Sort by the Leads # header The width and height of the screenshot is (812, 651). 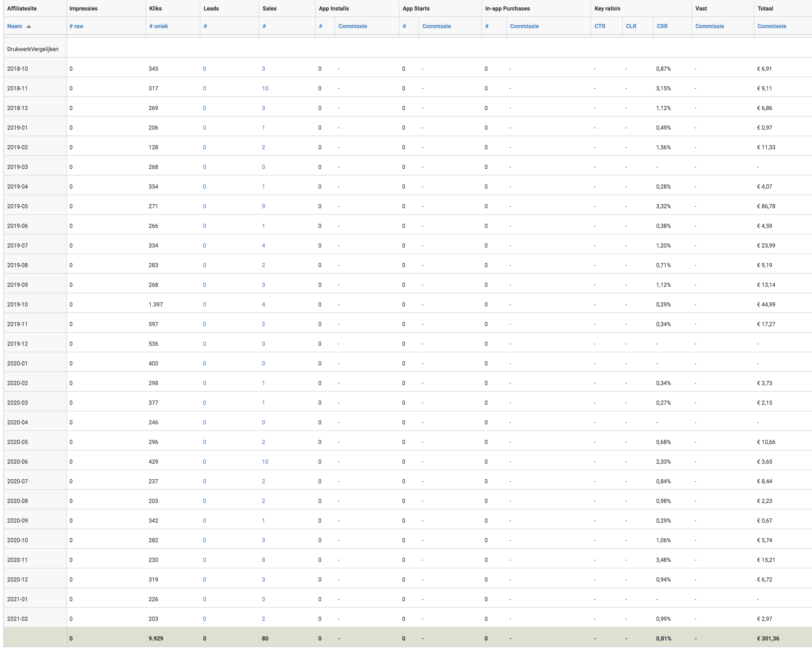pyautogui.click(x=205, y=26)
